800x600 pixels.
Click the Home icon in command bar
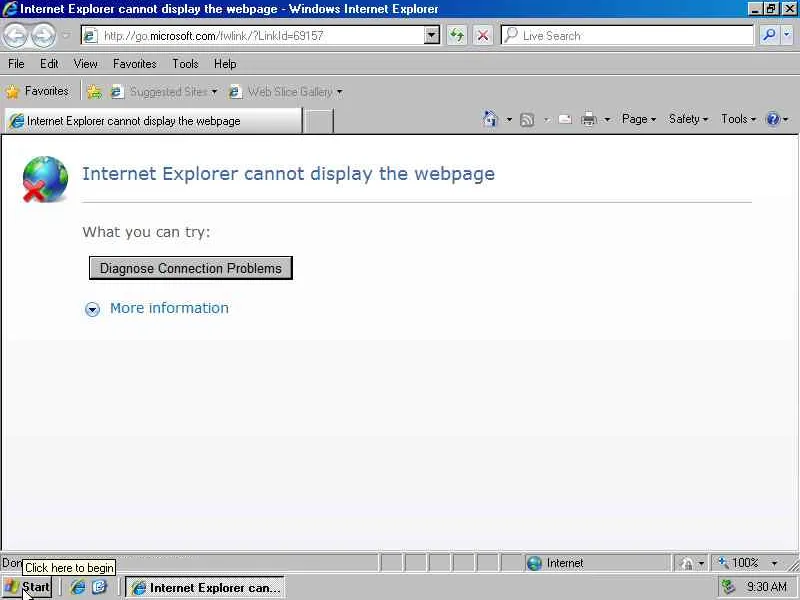490,119
